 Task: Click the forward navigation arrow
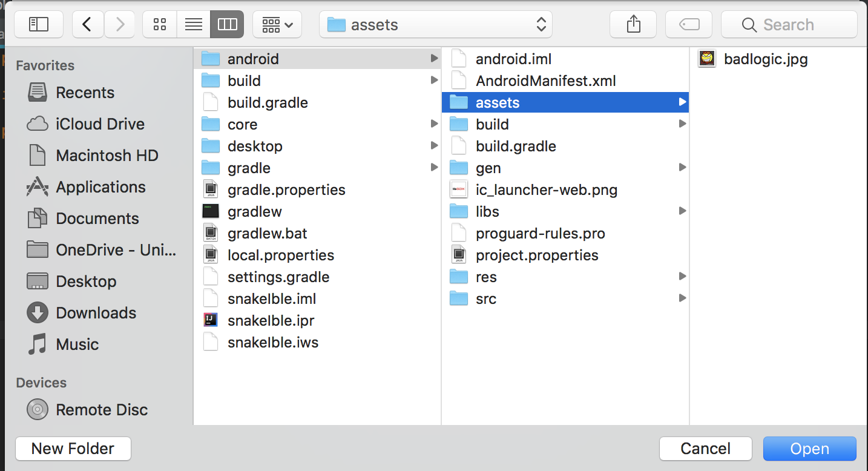119,24
